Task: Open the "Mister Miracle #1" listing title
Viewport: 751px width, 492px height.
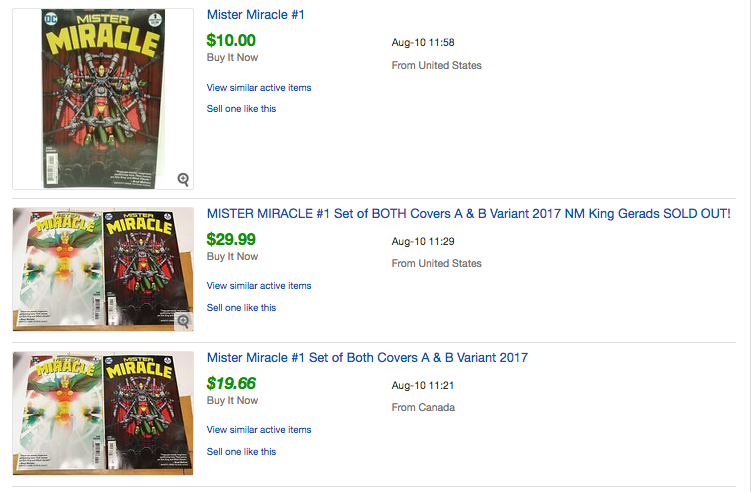Action: 255,15
